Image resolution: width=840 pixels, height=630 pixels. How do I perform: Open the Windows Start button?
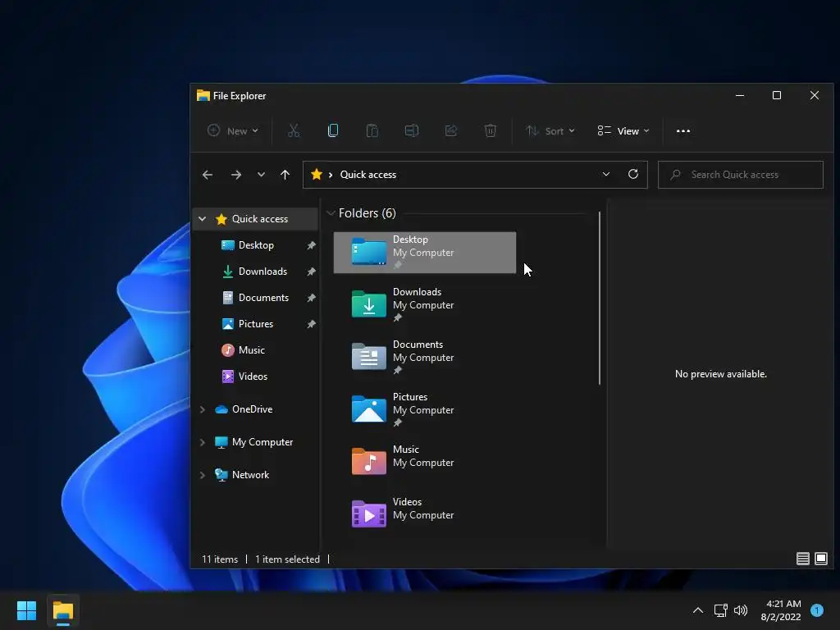click(26, 610)
